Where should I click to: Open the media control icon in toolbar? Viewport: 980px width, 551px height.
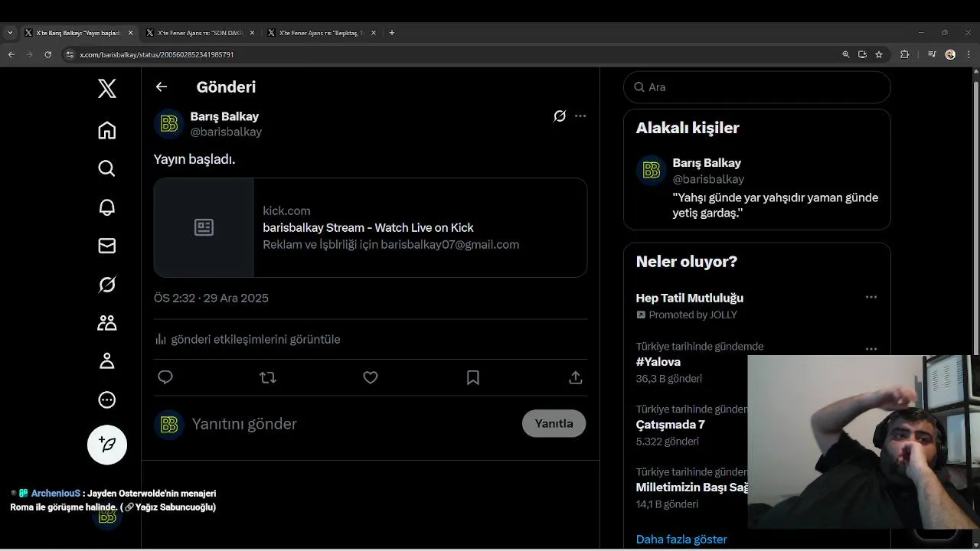tap(932, 54)
